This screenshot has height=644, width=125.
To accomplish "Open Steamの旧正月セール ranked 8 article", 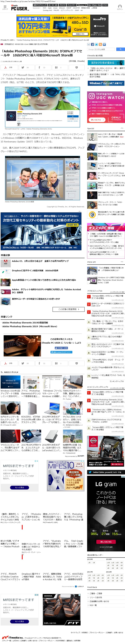I will coord(107,353).
